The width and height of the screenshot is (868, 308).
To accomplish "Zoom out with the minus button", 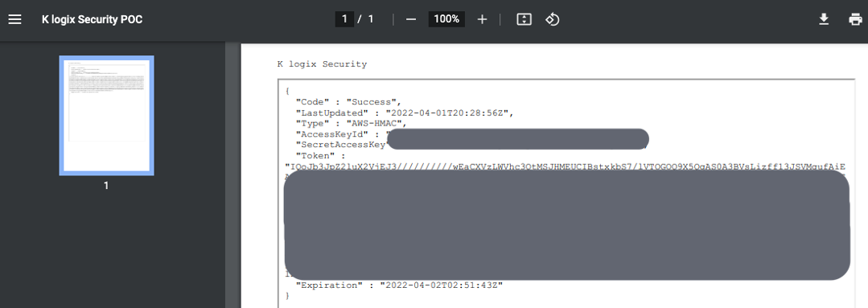I will (x=411, y=19).
